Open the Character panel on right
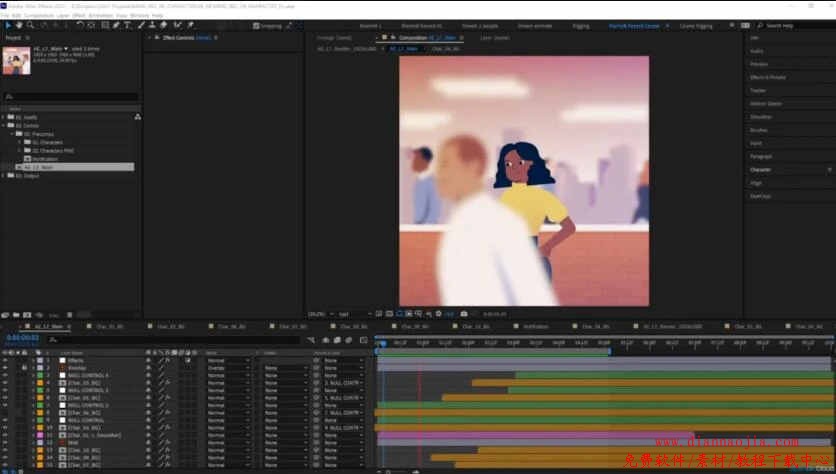The image size is (836, 474). click(762, 169)
